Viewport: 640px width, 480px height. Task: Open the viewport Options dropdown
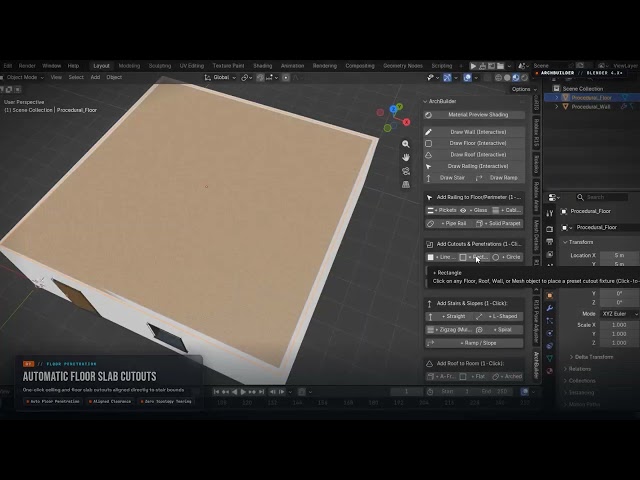(x=524, y=89)
